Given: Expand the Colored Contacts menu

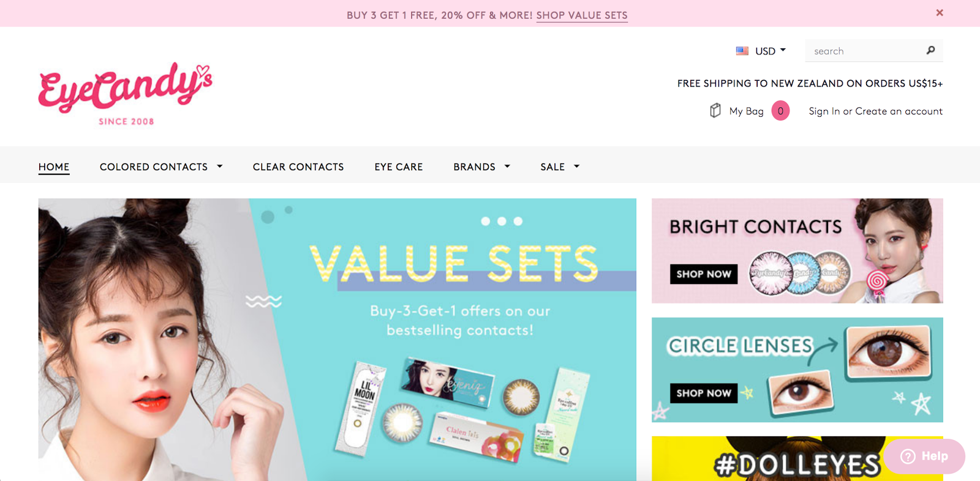Looking at the screenshot, I should point(161,166).
